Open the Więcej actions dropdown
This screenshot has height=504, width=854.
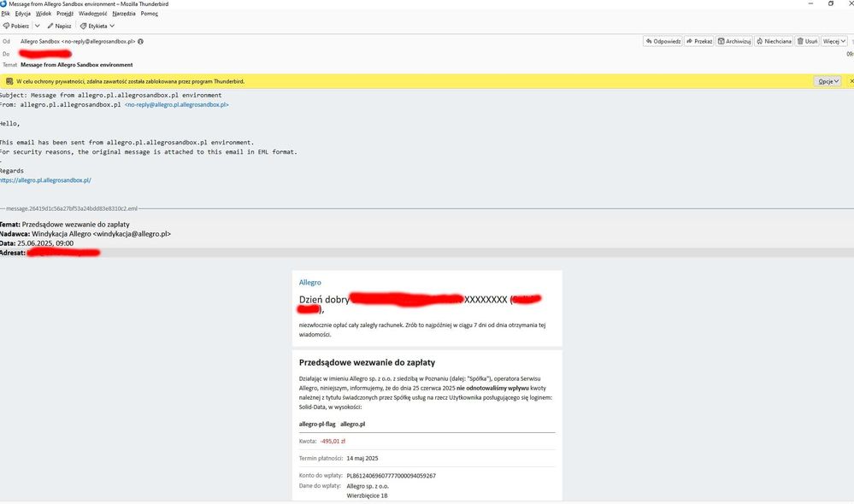tap(833, 41)
